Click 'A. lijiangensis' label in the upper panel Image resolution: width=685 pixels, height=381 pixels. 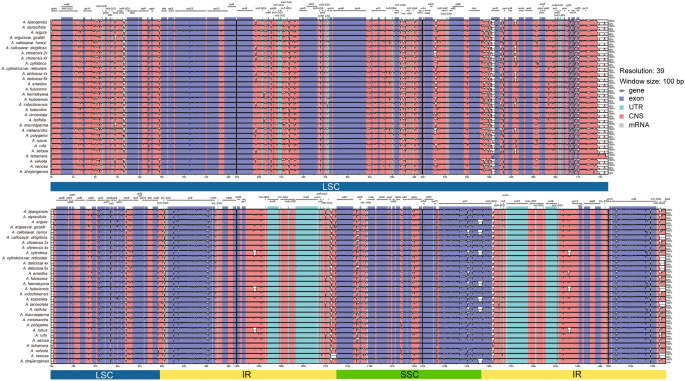[36, 22]
